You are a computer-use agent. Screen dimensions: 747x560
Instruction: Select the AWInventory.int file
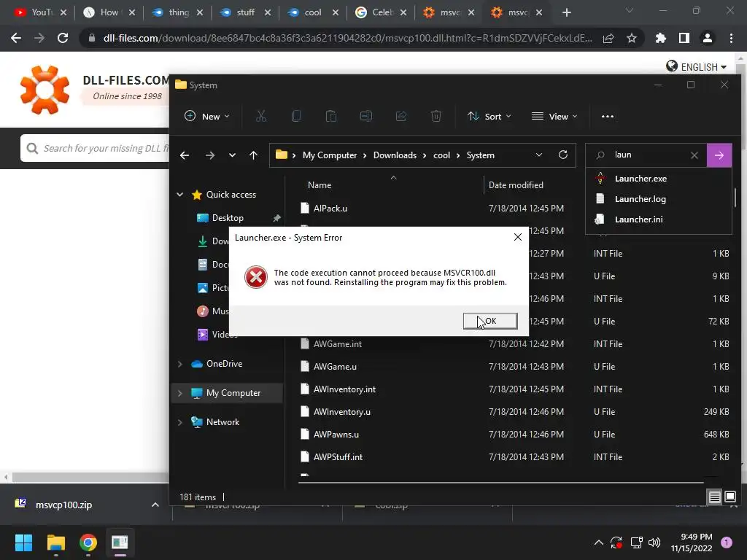344,389
